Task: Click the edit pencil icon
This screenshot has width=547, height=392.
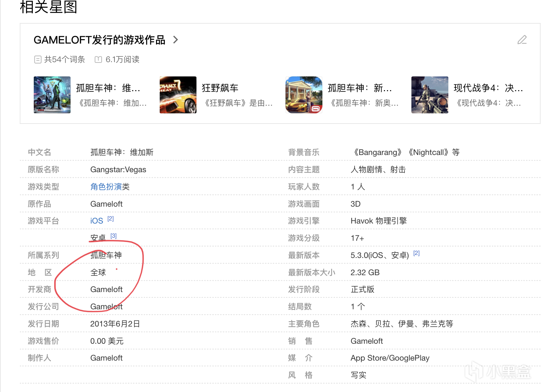Action: (522, 40)
